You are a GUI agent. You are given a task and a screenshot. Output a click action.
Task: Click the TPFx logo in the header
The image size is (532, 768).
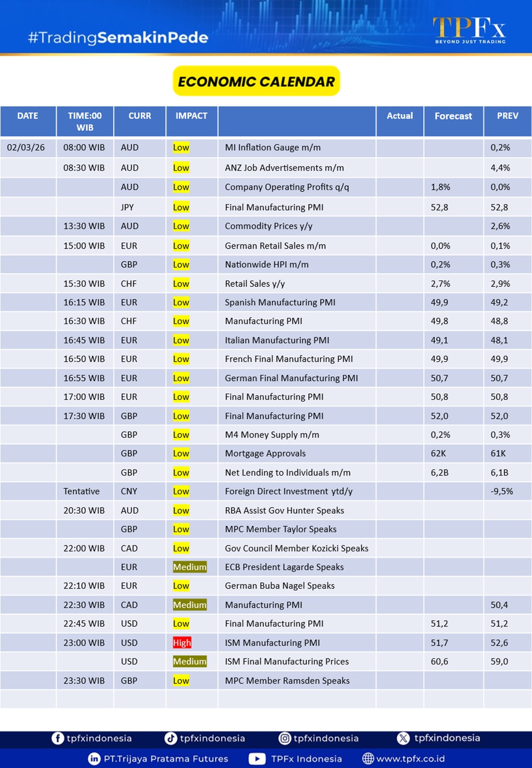coord(469,30)
